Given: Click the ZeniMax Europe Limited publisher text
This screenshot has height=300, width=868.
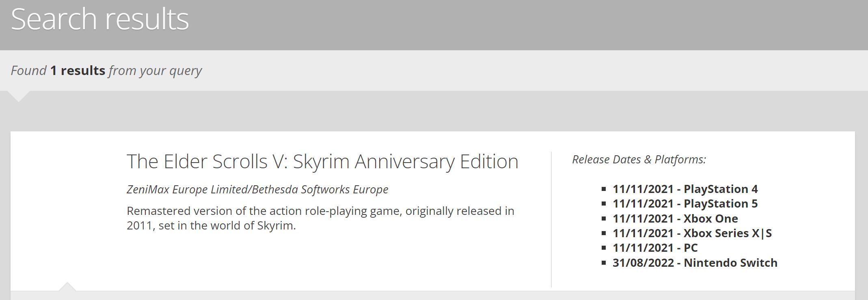Looking at the screenshot, I should click(257, 189).
